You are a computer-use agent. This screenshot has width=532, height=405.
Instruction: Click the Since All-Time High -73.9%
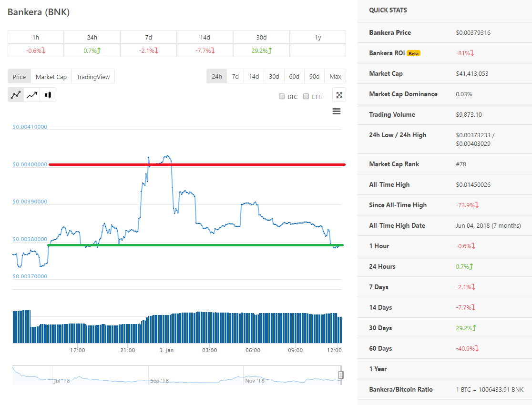[x=467, y=205]
